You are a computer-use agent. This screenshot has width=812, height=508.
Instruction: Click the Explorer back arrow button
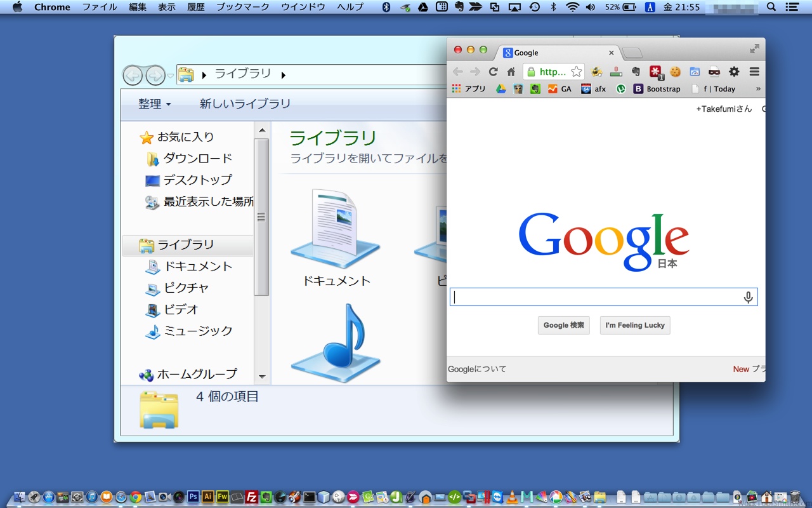(133, 75)
